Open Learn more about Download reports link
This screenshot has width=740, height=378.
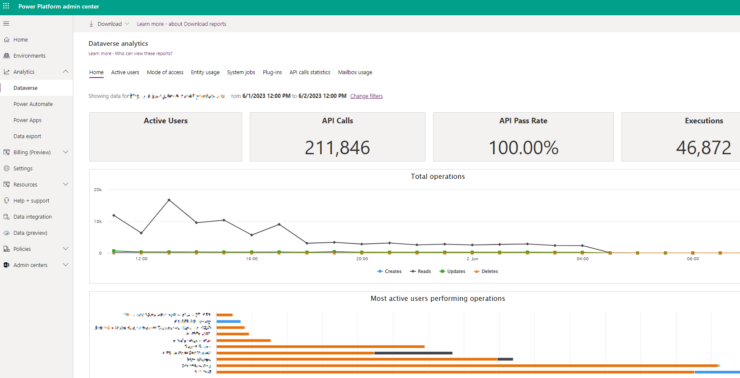point(181,24)
